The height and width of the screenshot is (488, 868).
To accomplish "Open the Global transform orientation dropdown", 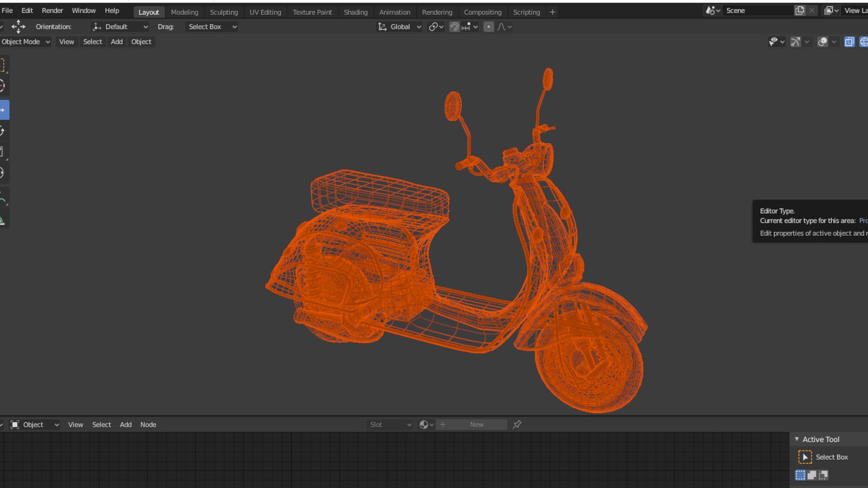I will click(x=400, y=27).
